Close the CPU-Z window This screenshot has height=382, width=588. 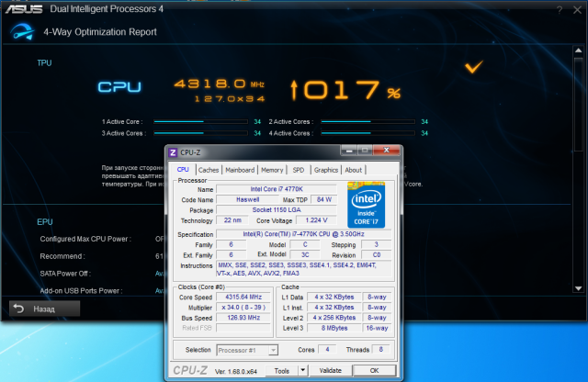(x=386, y=151)
